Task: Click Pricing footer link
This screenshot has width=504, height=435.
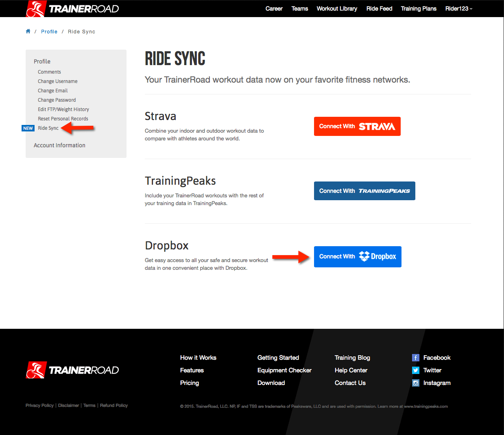Action: pos(190,383)
